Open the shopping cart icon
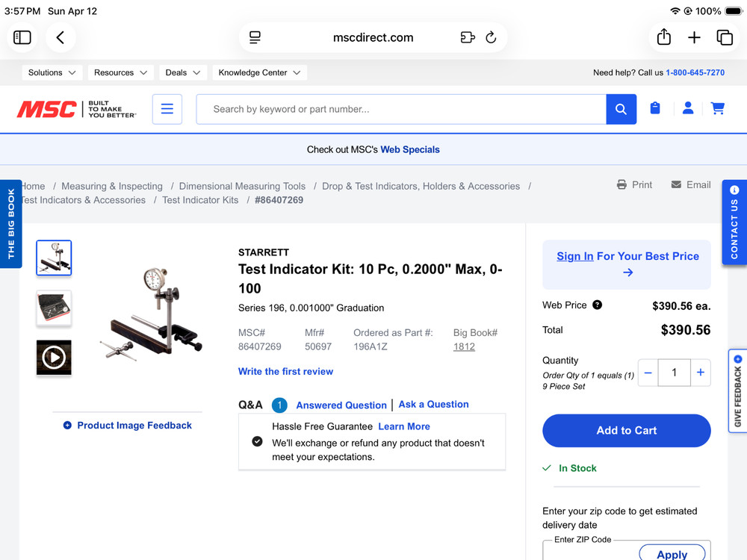 point(718,109)
